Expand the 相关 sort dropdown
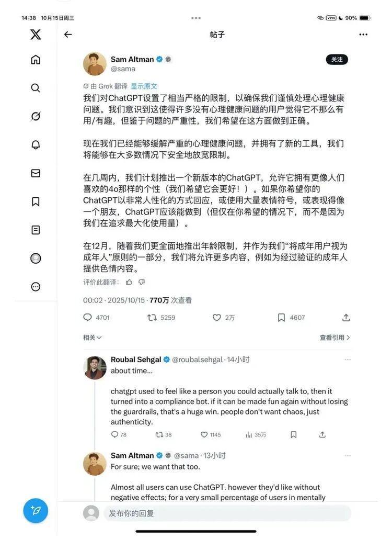Screen dimensions: 392x539 click(x=93, y=338)
